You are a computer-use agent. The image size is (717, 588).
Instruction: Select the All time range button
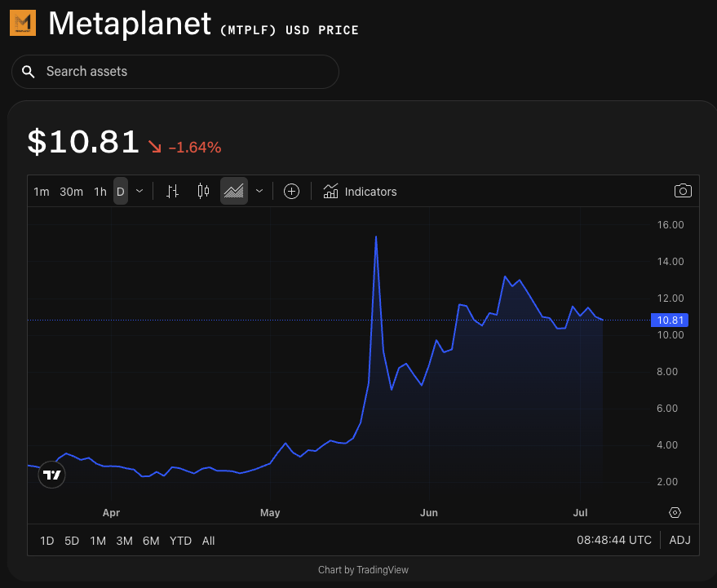click(x=208, y=540)
